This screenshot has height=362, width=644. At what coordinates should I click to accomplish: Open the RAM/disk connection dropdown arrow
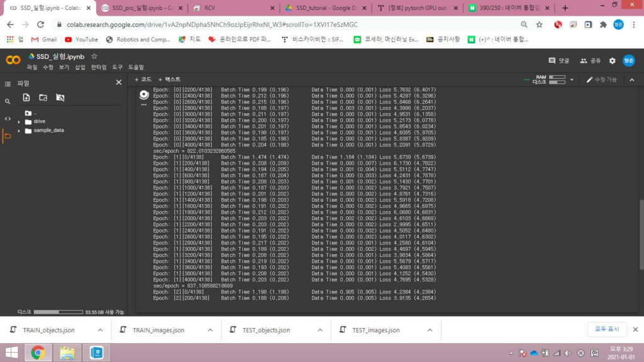[x=572, y=80]
